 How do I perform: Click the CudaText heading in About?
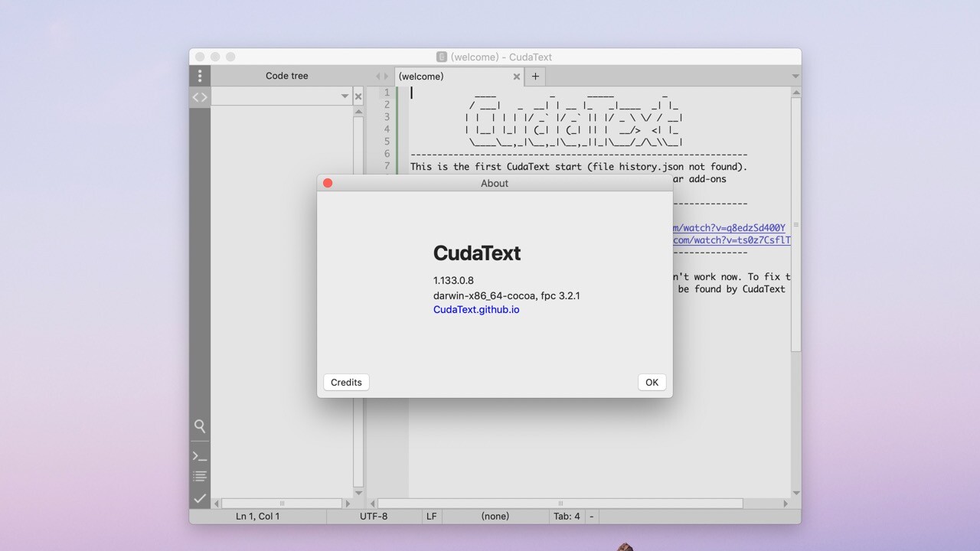point(477,253)
